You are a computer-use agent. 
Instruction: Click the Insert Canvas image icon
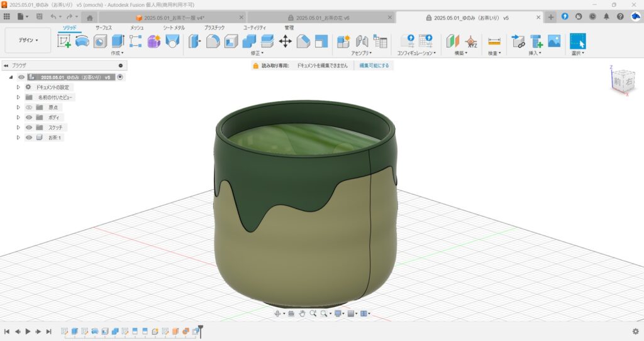pos(554,41)
